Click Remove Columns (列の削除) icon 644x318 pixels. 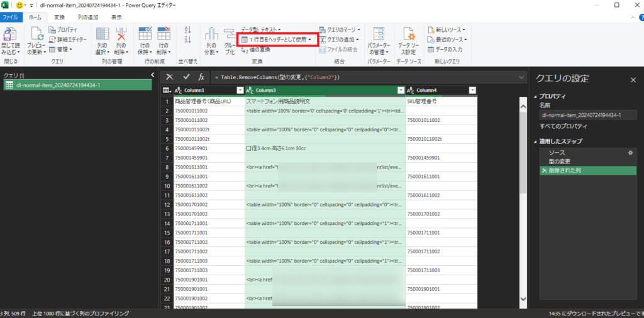point(121,35)
